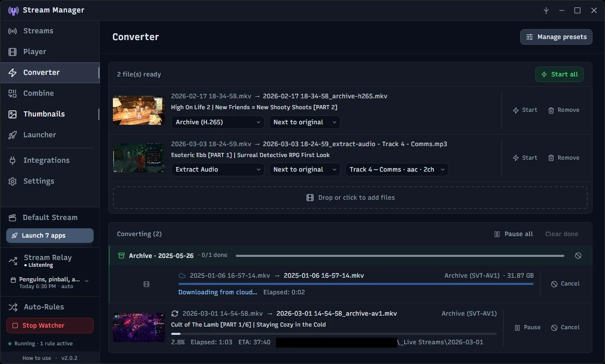Cancel the Archive 2025-05-26 batch via circle-slash icon
Screen dimensions: 605x364
click(578, 256)
